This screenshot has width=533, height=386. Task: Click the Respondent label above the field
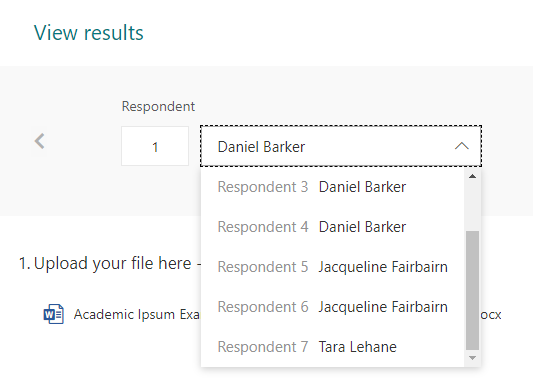(x=158, y=106)
